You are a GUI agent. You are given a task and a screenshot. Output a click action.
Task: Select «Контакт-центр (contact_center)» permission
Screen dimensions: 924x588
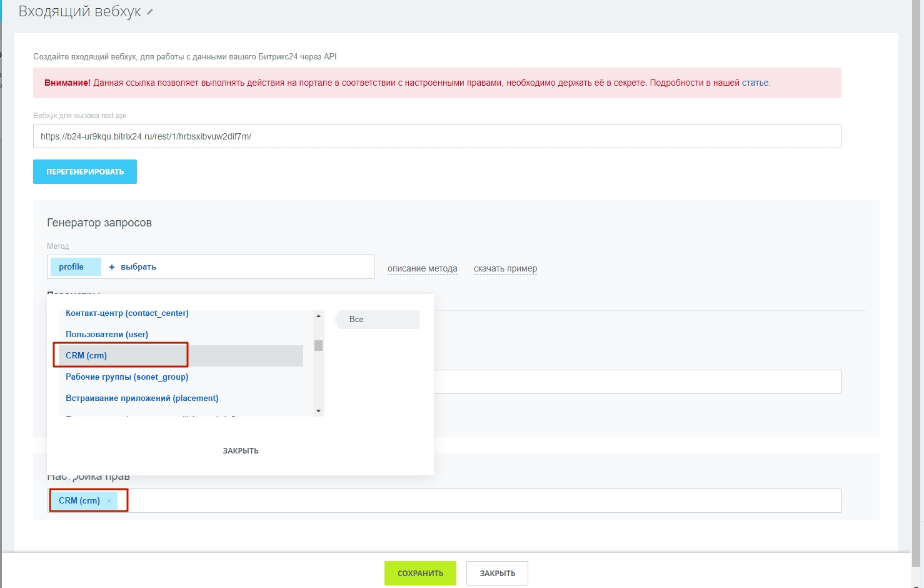point(127,313)
